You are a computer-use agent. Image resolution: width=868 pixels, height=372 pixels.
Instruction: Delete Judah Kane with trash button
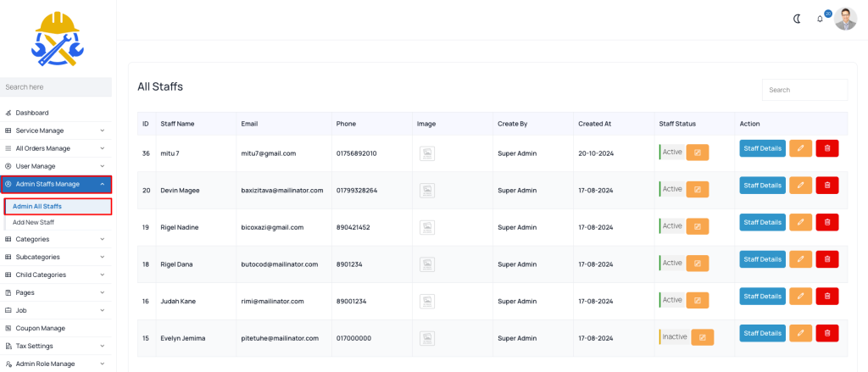827,297
